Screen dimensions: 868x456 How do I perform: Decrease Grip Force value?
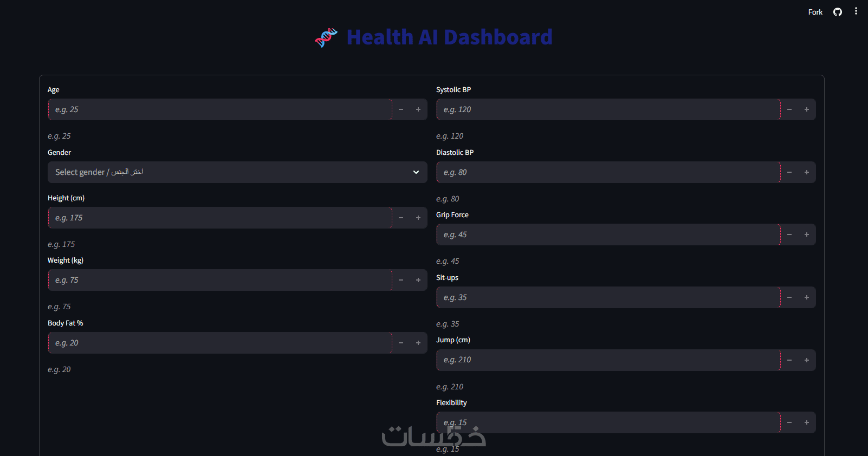[789, 234]
